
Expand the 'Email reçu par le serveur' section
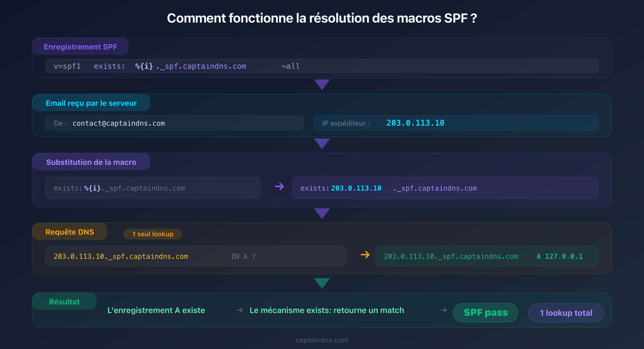(x=91, y=103)
